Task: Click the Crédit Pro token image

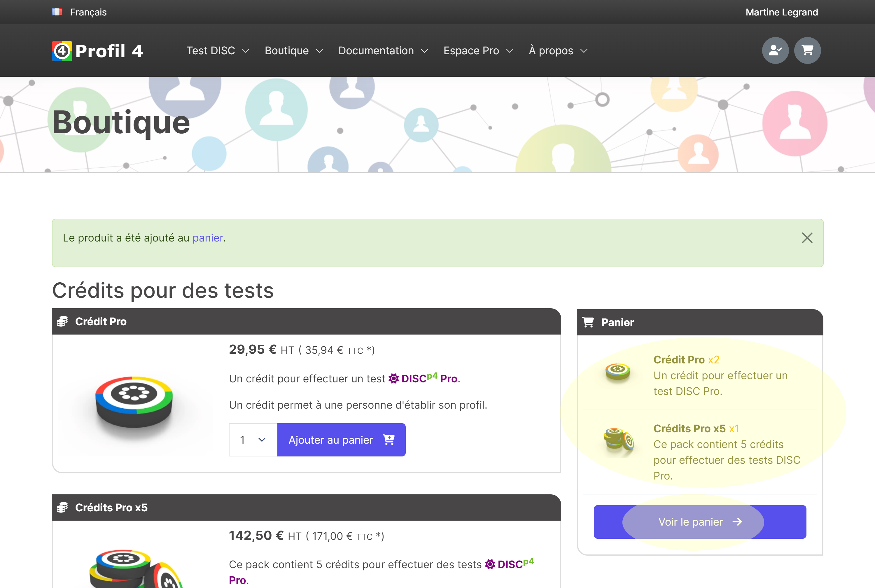Action: (134, 403)
